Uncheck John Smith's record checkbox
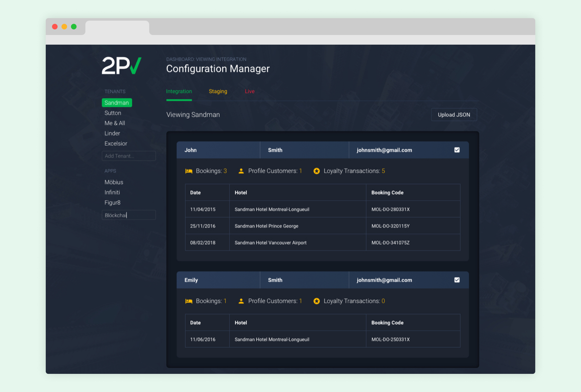The image size is (581, 392). [x=457, y=150]
